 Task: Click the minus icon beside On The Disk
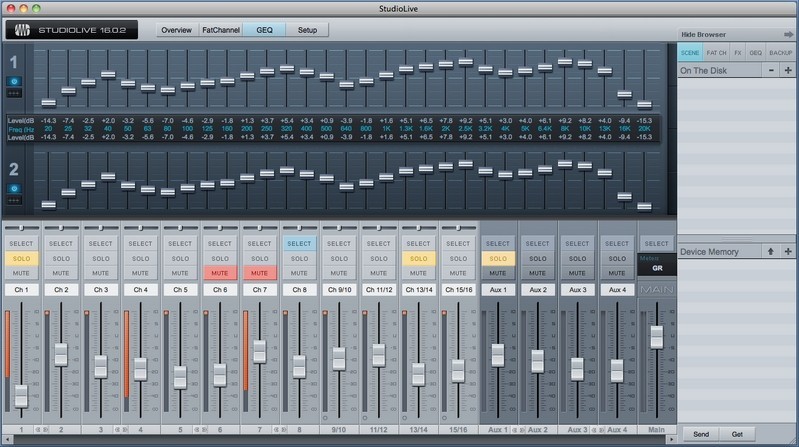[x=771, y=70]
